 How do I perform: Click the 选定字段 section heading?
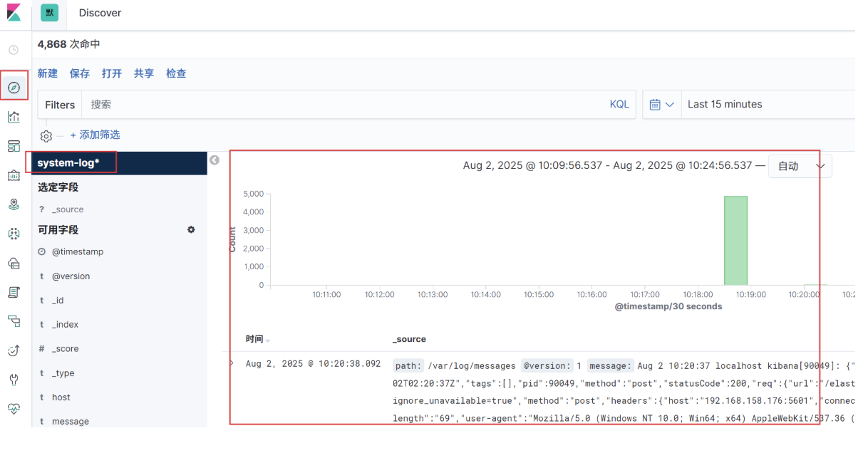point(58,187)
